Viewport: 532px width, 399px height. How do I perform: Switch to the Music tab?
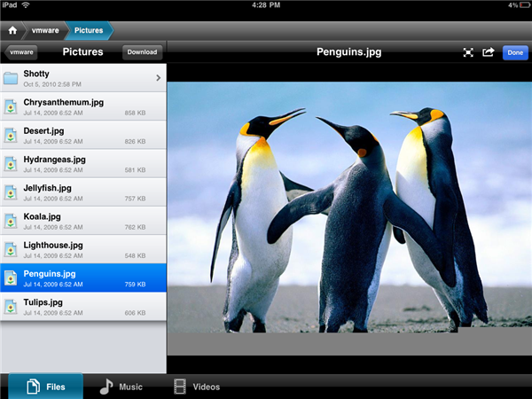click(121, 387)
